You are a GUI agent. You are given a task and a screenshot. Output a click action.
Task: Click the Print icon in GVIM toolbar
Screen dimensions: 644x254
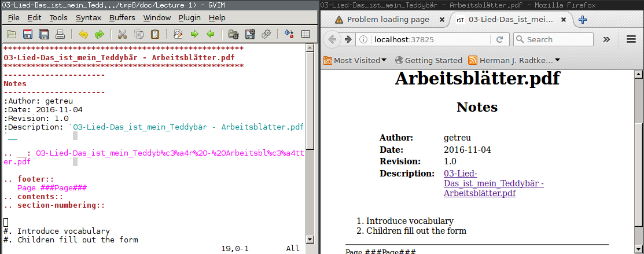tap(60, 34)
